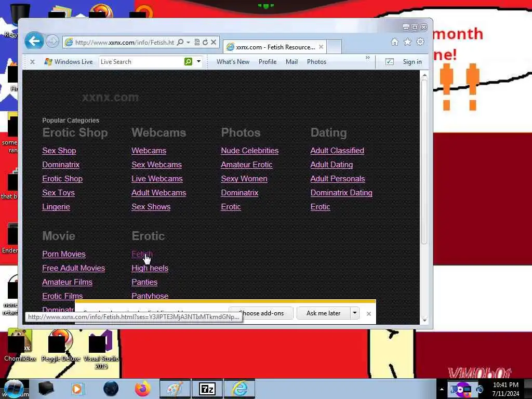
Task: Click the page scrollbar down arrow
Action: pos(424,320)
